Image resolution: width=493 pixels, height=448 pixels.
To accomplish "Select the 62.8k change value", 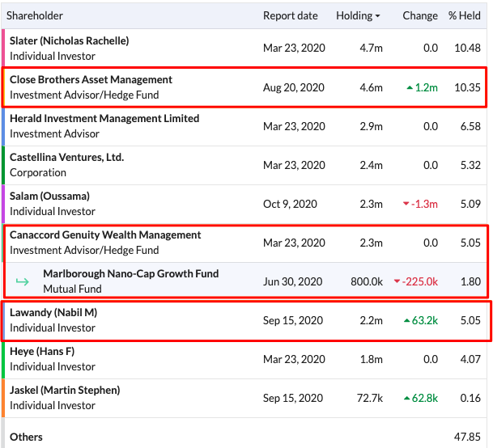I will pyautogui.click(x=425, y=398).
